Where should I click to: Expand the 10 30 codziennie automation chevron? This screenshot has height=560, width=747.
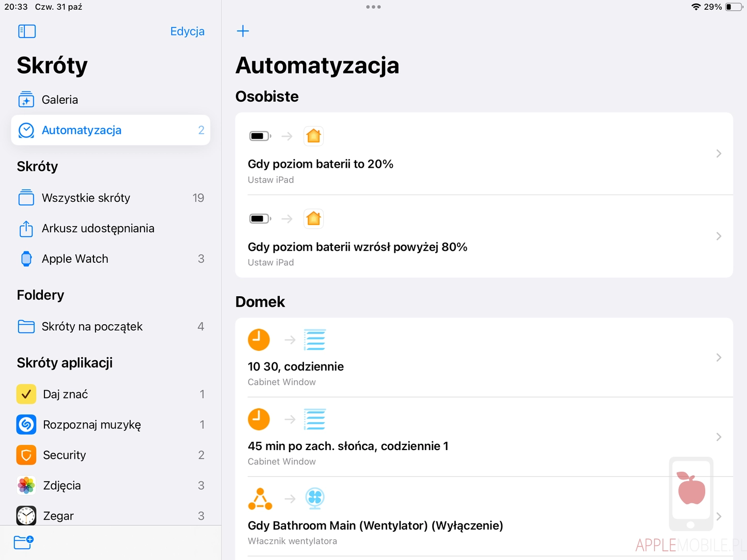719,358
